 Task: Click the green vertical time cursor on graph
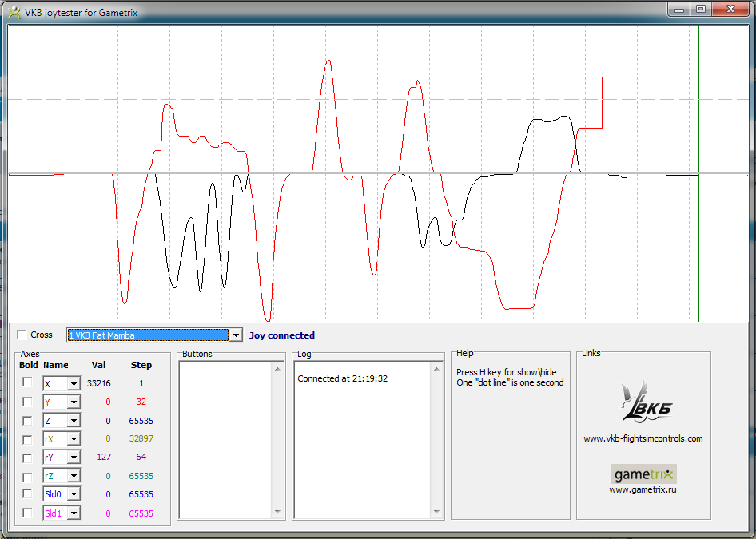pos(698,173)
